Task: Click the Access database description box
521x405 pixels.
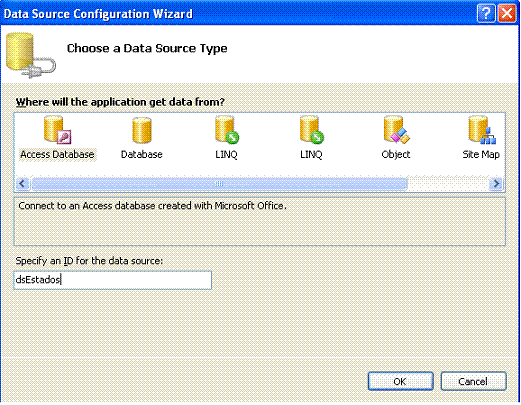Action: point(260,222)
